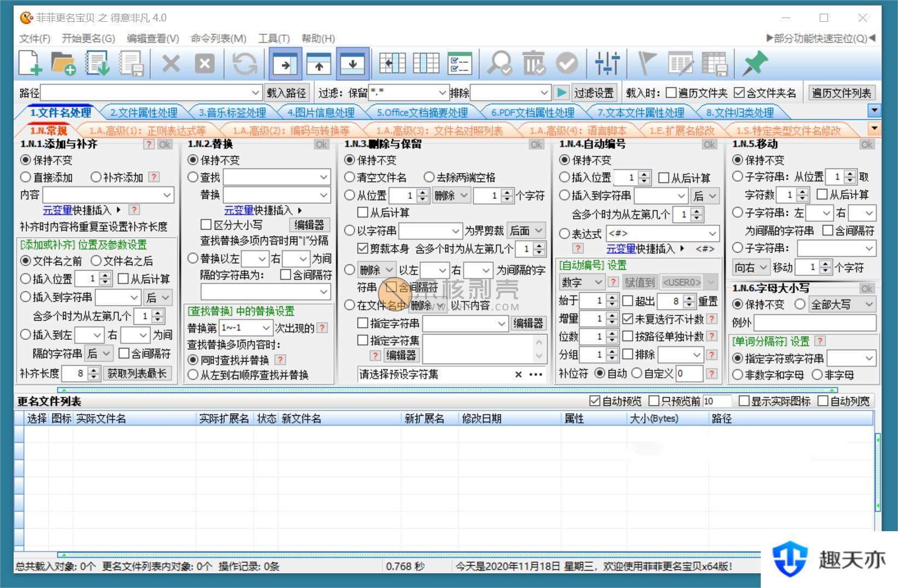Switch to 2.文件属性处理 tab
The image size is (898, 588).
tap(144, 113)
